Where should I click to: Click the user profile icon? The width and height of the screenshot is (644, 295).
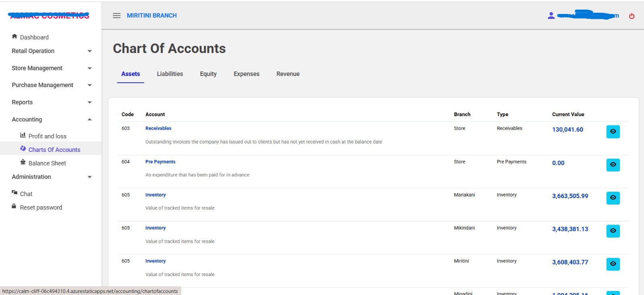click(x=551, y=16)
